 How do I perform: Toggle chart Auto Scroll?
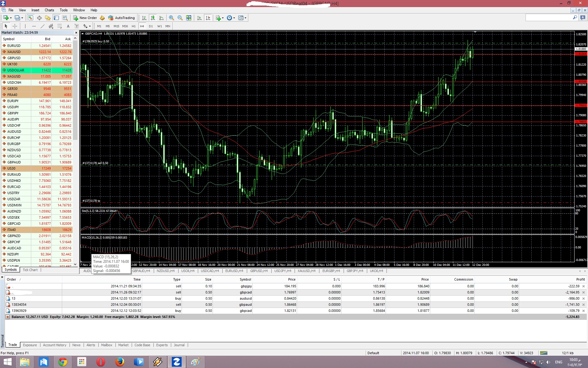click(x=199, y=18)
